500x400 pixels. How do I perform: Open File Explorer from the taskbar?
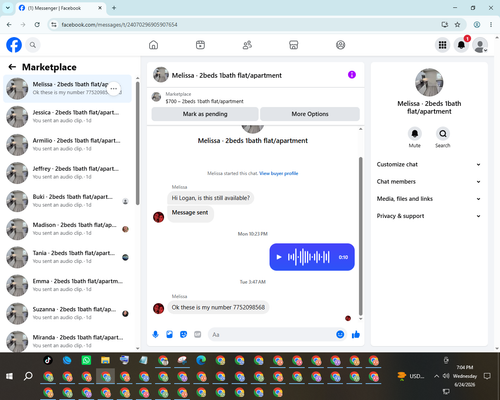click(x=105, y=360)
